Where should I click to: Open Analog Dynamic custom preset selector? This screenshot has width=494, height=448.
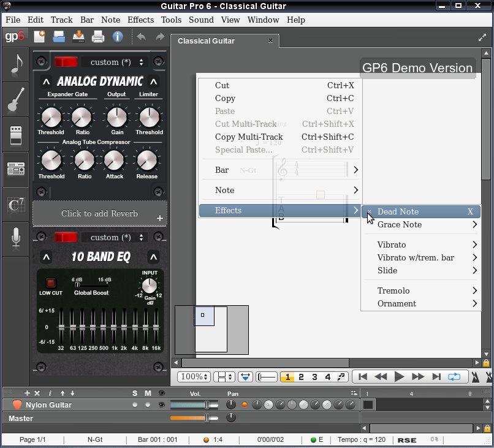[x=115, y=62]
